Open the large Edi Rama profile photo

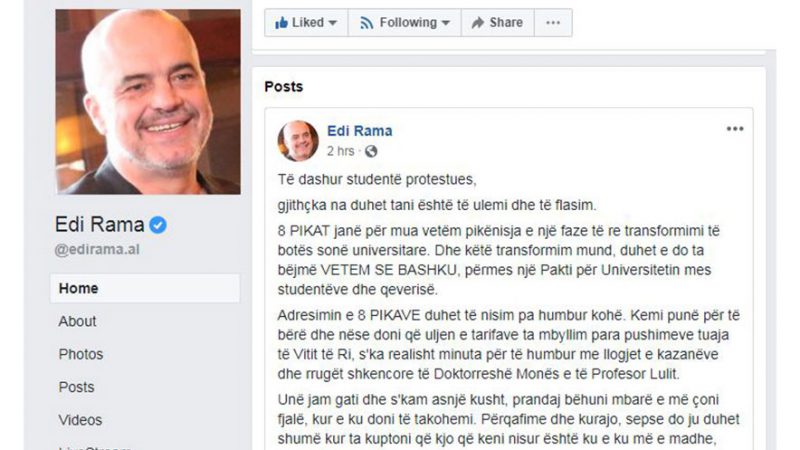148,102
